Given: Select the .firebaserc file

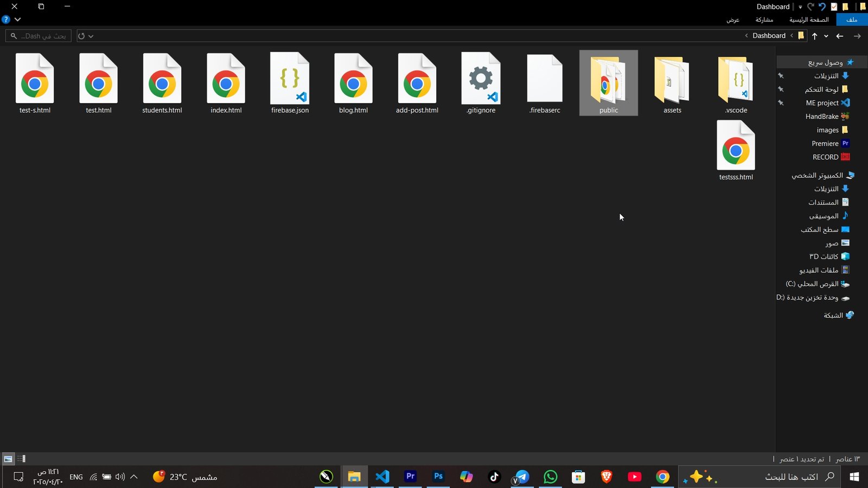Looking at the screenshot, I should [545, 84].
